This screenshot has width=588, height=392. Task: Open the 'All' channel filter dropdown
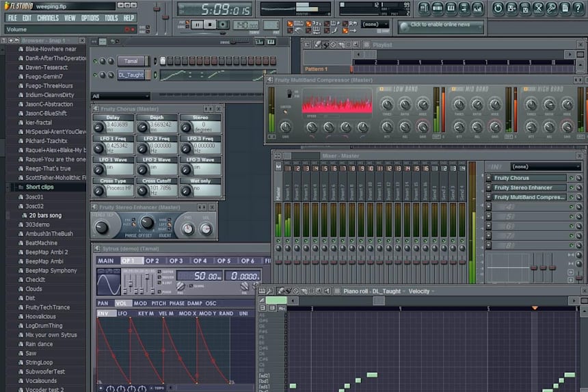pos(120,96)
